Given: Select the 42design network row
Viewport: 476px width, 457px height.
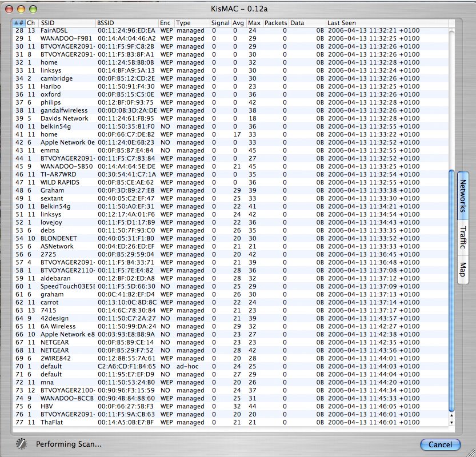Looking at the screenshot, I should click(230, 318).
